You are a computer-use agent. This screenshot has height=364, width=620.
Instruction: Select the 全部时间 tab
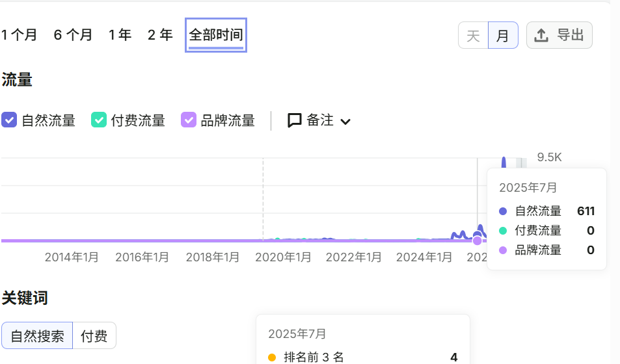point(216,35)
